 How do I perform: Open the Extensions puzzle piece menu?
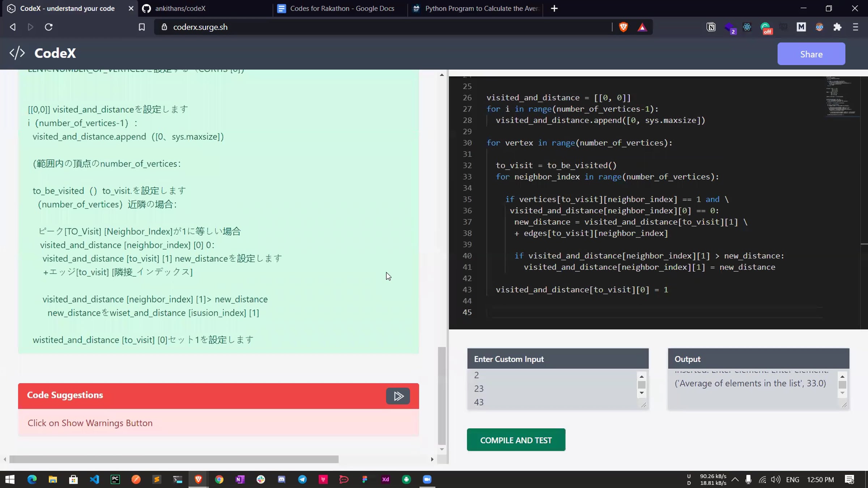tap(837, 27)
